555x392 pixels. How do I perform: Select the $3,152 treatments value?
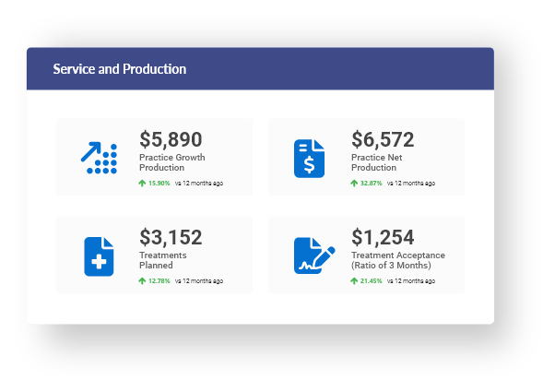click(x=171, y=237)
